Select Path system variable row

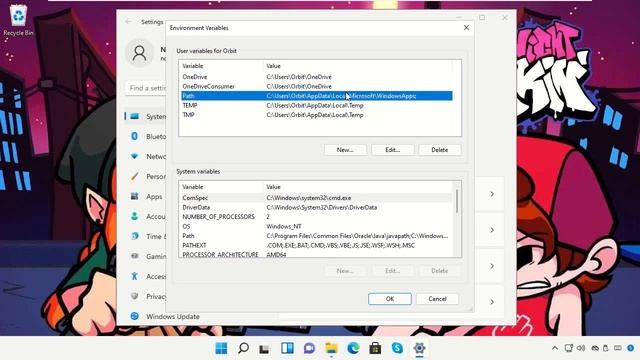(317, 236)
